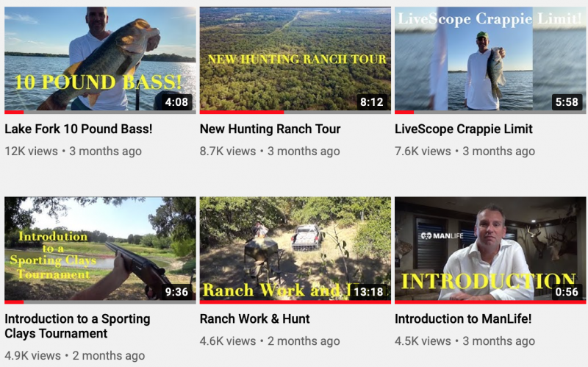Click the 'Ranch Work & Hunt' title
The width and height of the screenshot is (588, 367).
click(x=254, y=319)
